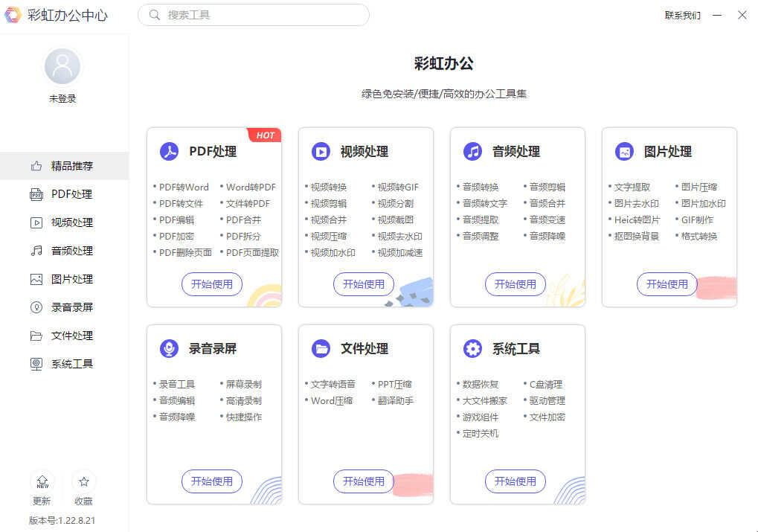This screenshot has height=532, width=758.
Task: Click the sidebar music note icon
Action: click(x=36, y=251)
